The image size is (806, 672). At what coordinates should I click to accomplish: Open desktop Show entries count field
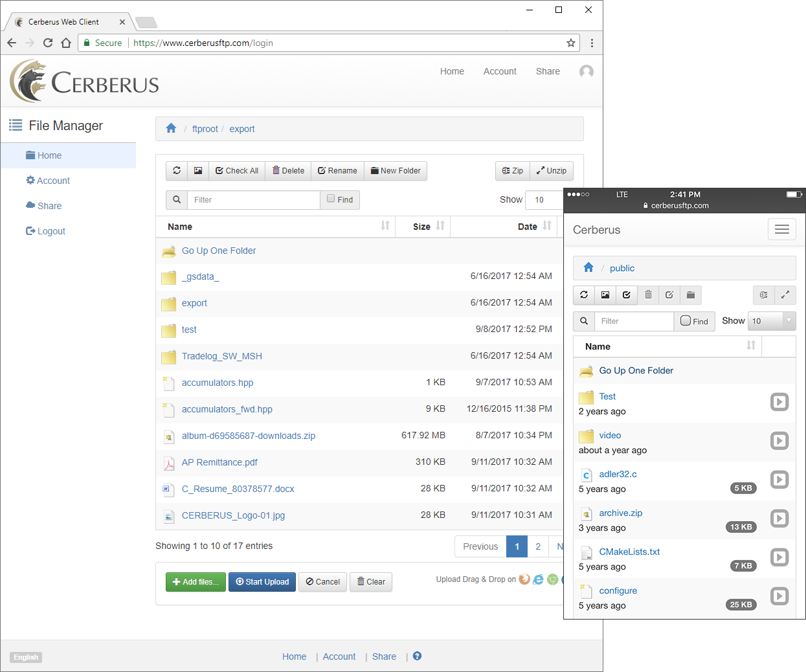[x=543, y=200]
